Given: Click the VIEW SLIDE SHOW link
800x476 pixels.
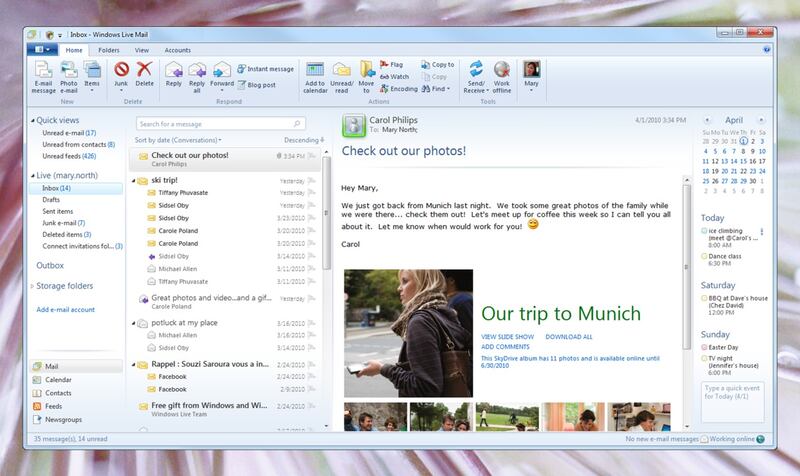Looking at the screenshot, I should (507, 337).
